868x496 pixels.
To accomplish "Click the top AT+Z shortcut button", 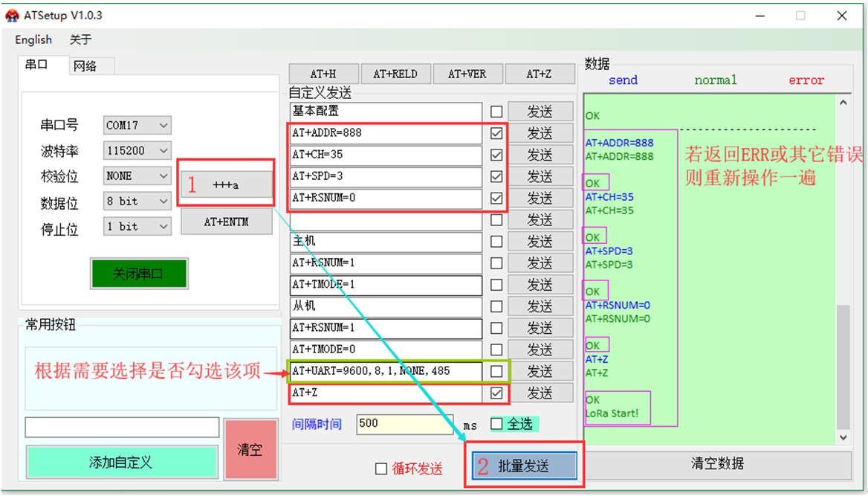I will tap(539, 74).
